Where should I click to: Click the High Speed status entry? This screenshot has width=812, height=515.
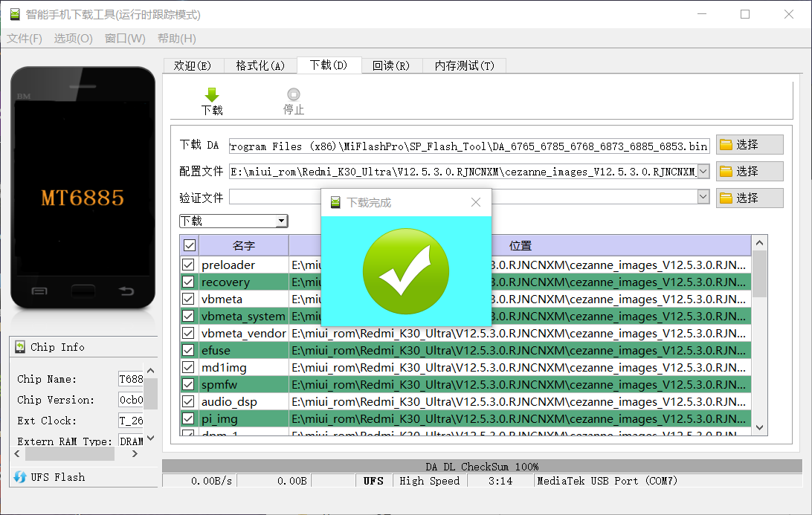pyautogui.click(x=429, y=481)
